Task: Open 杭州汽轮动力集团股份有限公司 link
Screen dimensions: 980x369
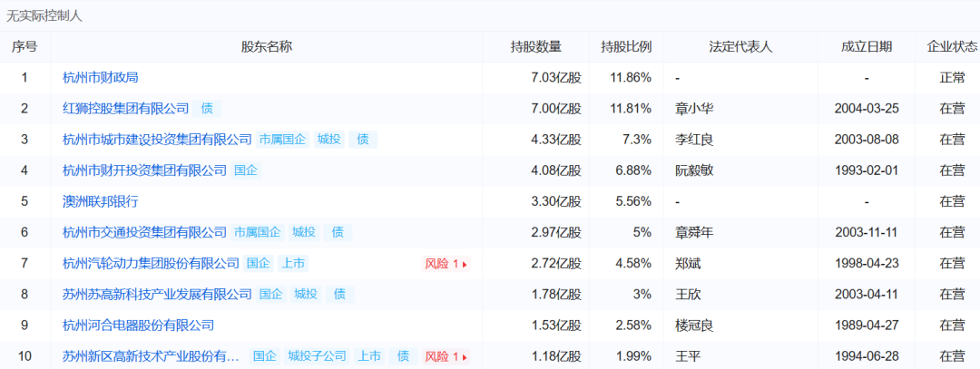Action: pyautogui.click(x=152, y=264)
